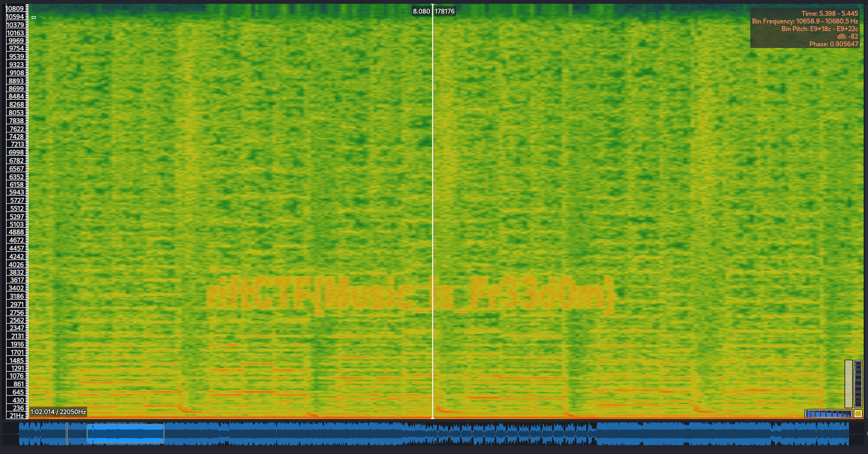This screenshot has width=868, height=454.
Task: Click the 5512 frequency scale label
Action: [17, 209]
